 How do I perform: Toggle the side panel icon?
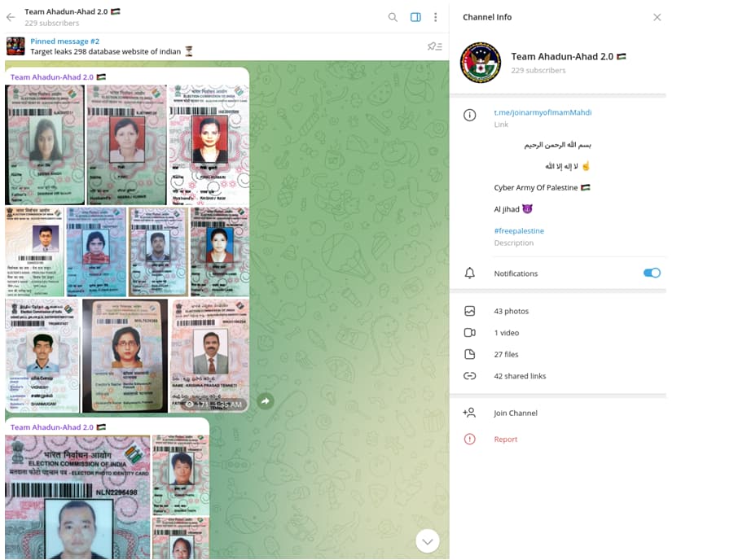click(x=415, y=17)
